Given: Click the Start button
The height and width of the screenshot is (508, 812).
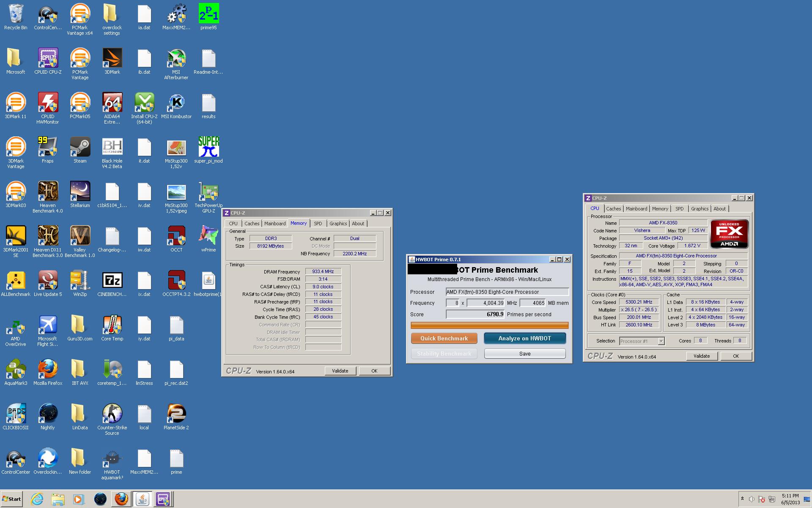Looking at the screenshot, I should click(11, 499).
